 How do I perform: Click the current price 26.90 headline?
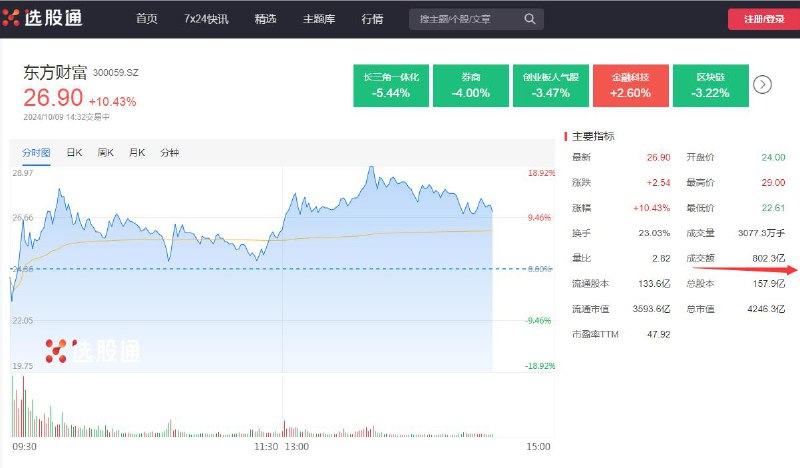click(53, 97)
